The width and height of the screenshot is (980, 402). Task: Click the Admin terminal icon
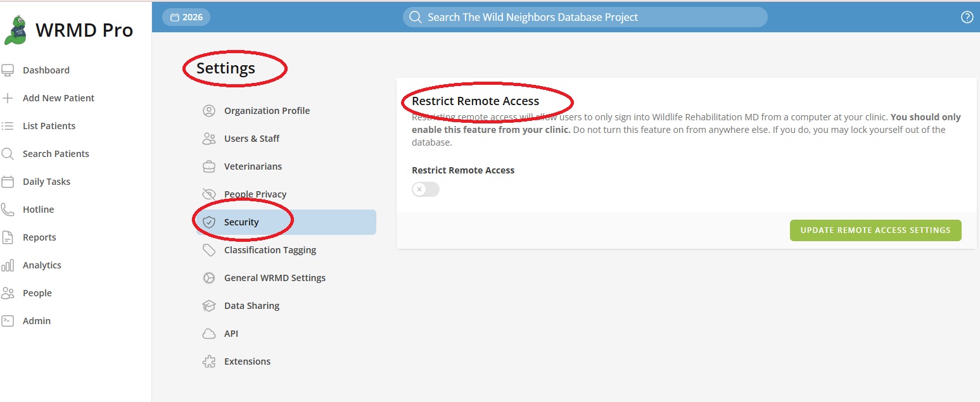pyautogui.click(x=8, y=321)
